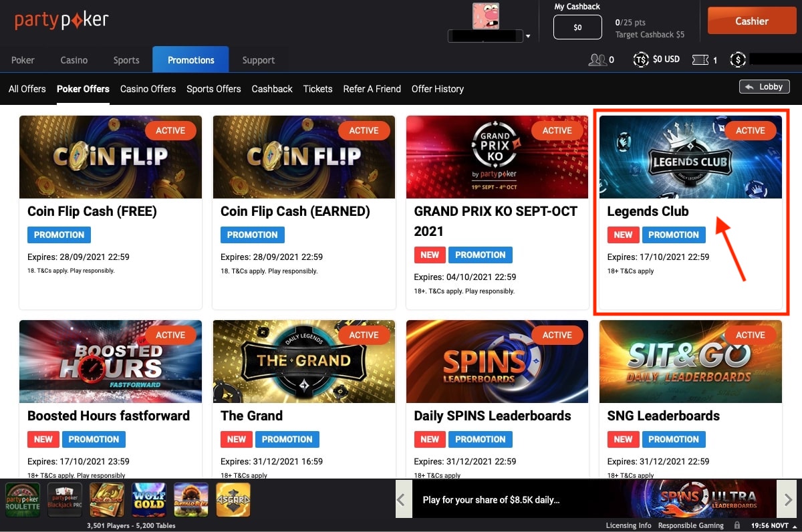The image size is (802, 532).
Task: Switch to the Casino tab
Action: point(74,60)
